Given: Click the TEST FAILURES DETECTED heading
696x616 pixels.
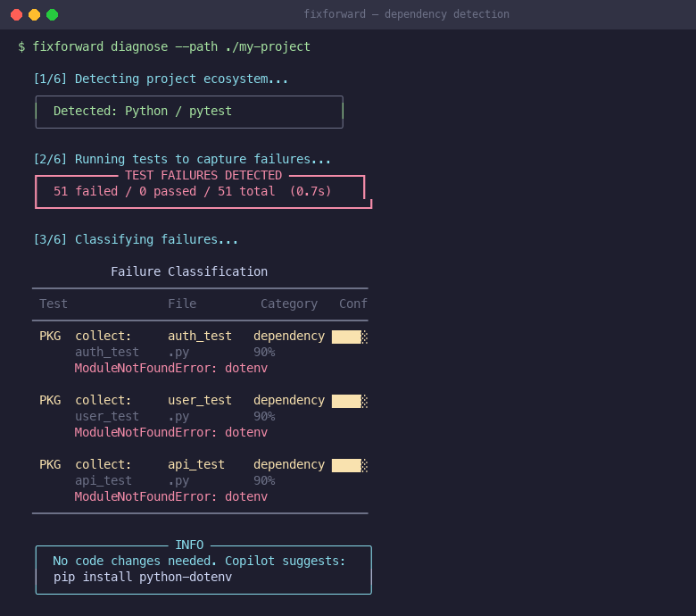Looking at the screenshot, I should pyautogui.click(x=203, y=176).
